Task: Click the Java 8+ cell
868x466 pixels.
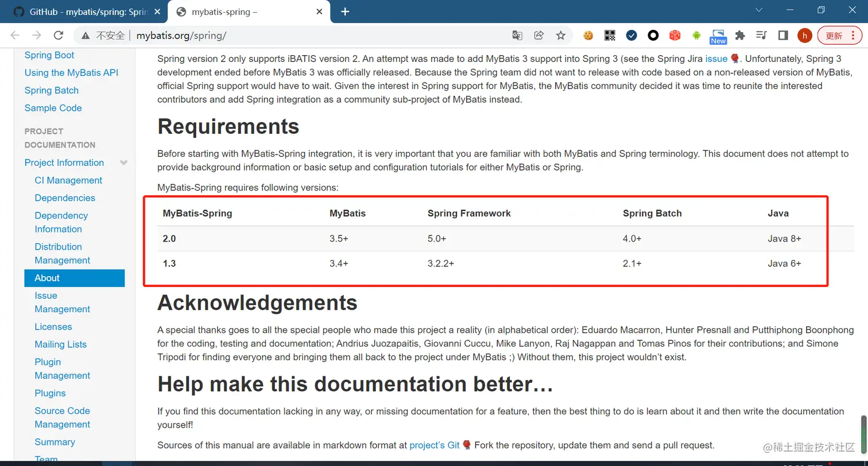Action: pyautogui.click(x=784, y=239)
